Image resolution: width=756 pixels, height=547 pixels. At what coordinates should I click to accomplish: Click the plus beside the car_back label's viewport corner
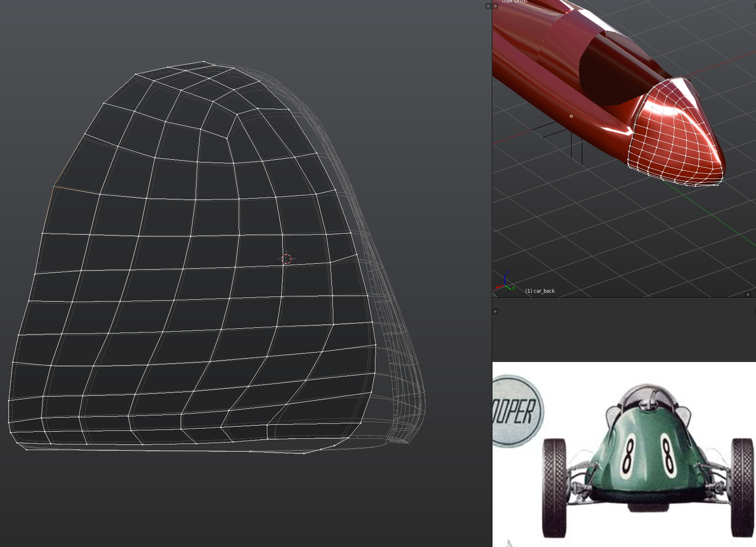coord(748,295)
